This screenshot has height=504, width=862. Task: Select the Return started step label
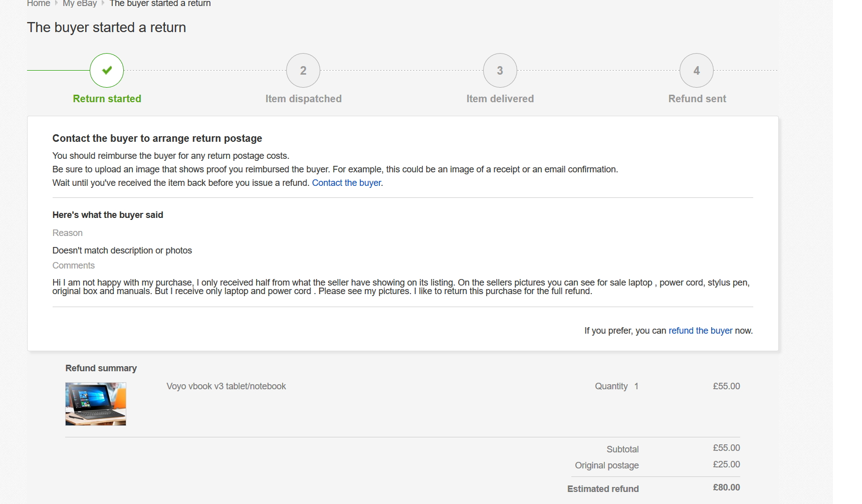click(107, 99)
